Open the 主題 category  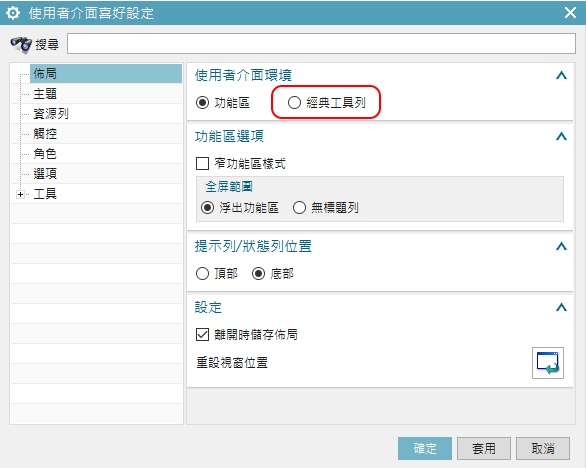point(45,93)
